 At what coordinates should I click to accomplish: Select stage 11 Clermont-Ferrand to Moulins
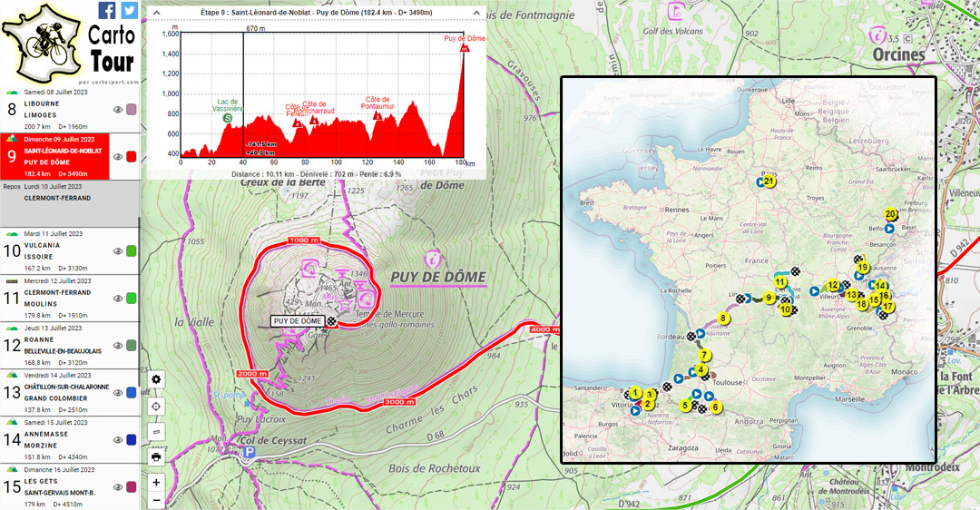59,299
